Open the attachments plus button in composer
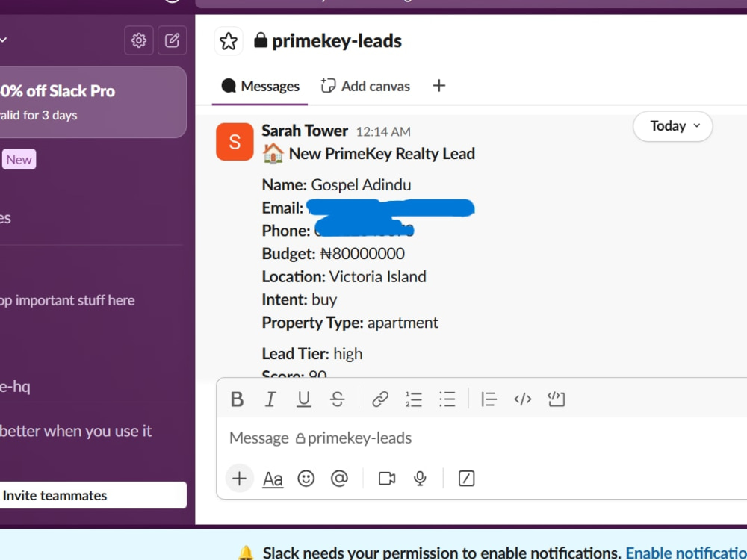Viewport: 747px width, 560px height. pos(239,478)
